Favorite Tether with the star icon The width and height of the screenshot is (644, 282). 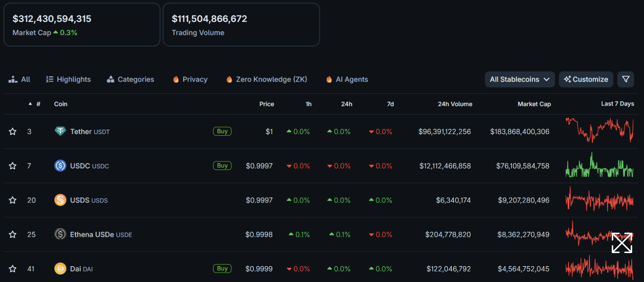coord(13,132)
